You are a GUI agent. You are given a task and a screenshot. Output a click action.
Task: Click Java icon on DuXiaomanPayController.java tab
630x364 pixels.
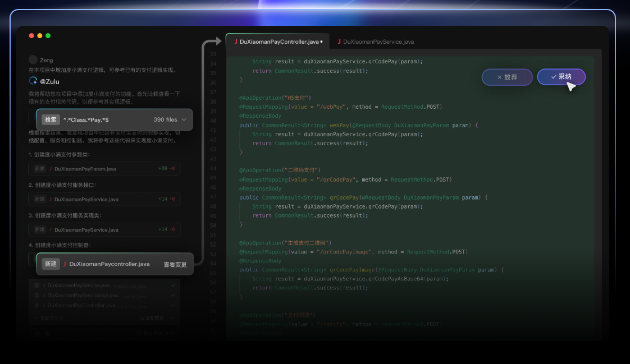tap(236, 42)
